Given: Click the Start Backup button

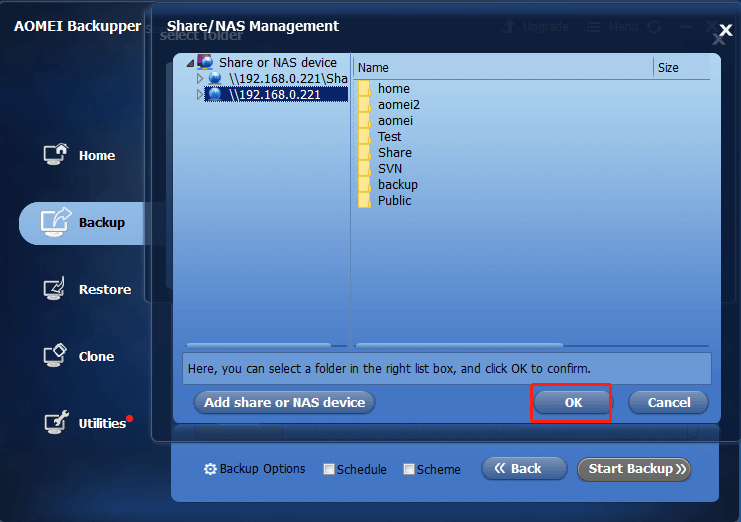Looking at the screenshot, I should click(x=634, y=469).
